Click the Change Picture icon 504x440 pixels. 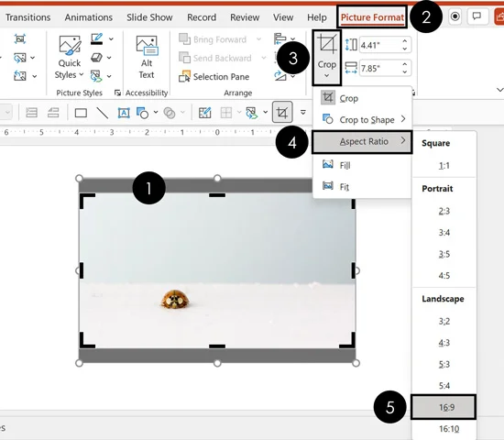(x=20, y=58)
